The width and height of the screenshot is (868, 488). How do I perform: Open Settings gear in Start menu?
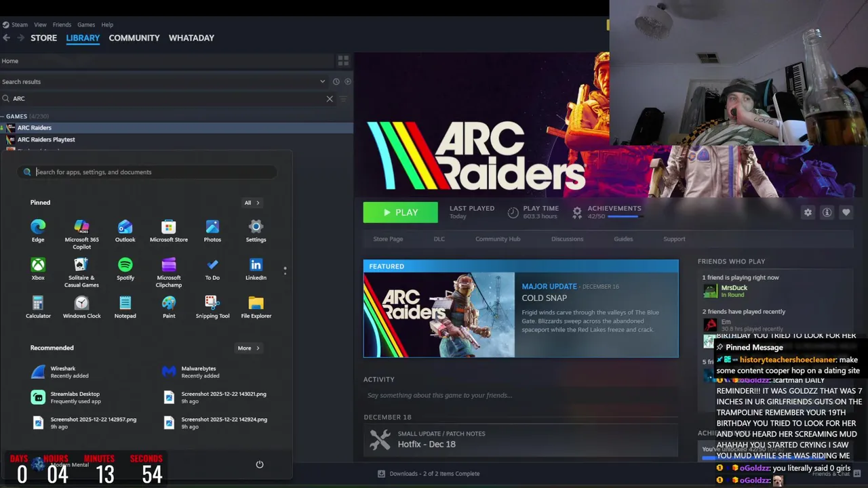(256, 230)
